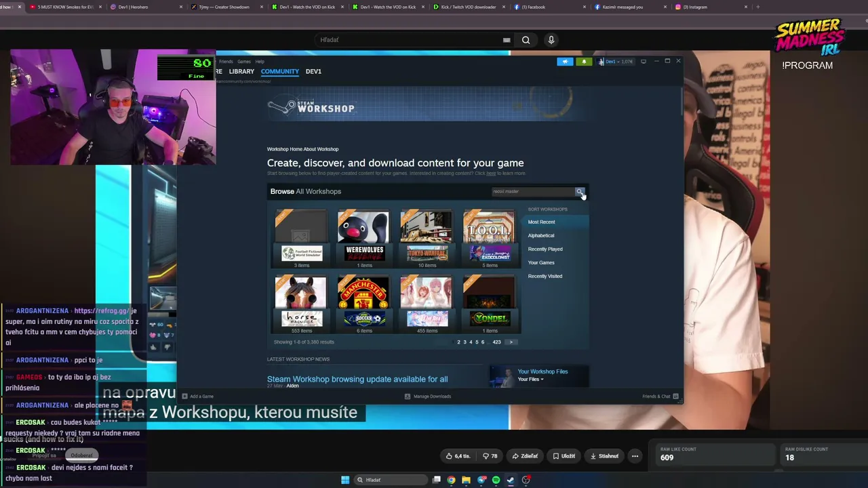Like the video with thumbs up

tap(457, 456)
